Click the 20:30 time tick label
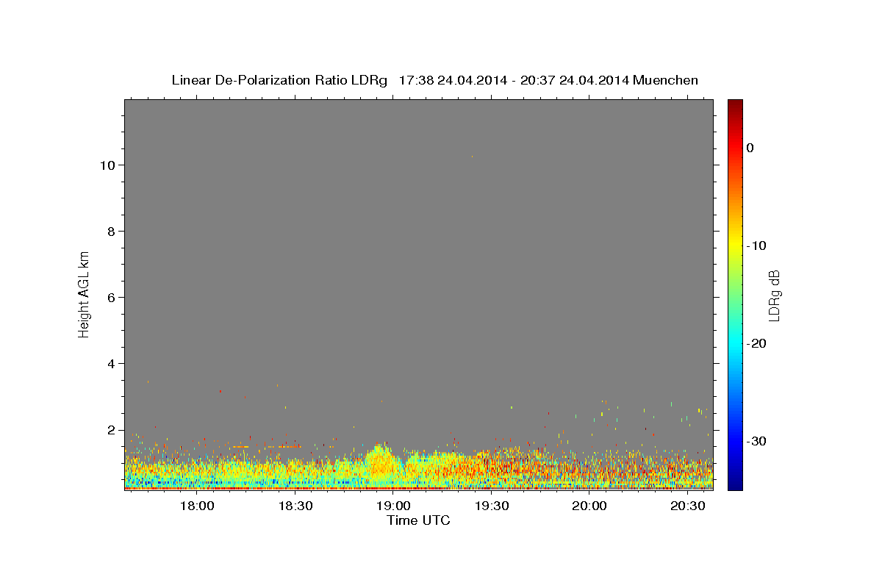 click(x=688, y=506)
